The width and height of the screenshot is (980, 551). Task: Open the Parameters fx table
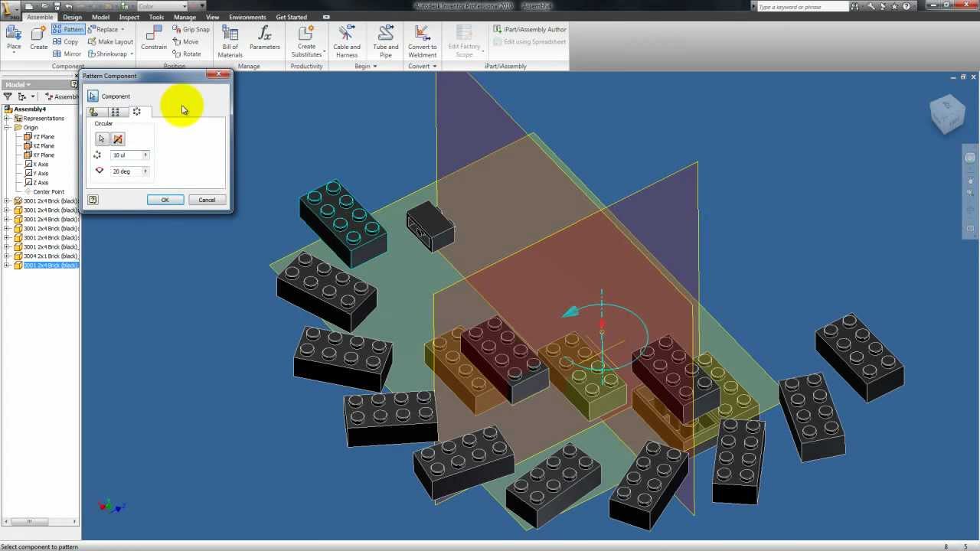pos(264,37)
